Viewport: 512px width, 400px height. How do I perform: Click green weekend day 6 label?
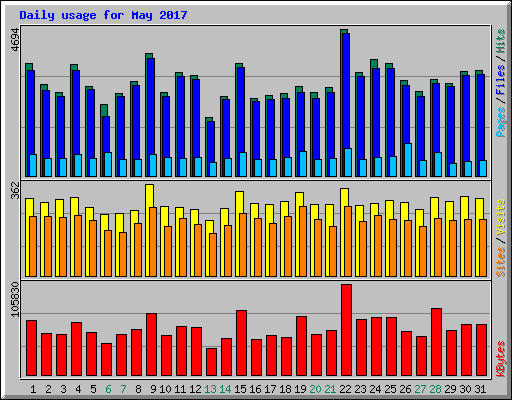coord(108,389)
